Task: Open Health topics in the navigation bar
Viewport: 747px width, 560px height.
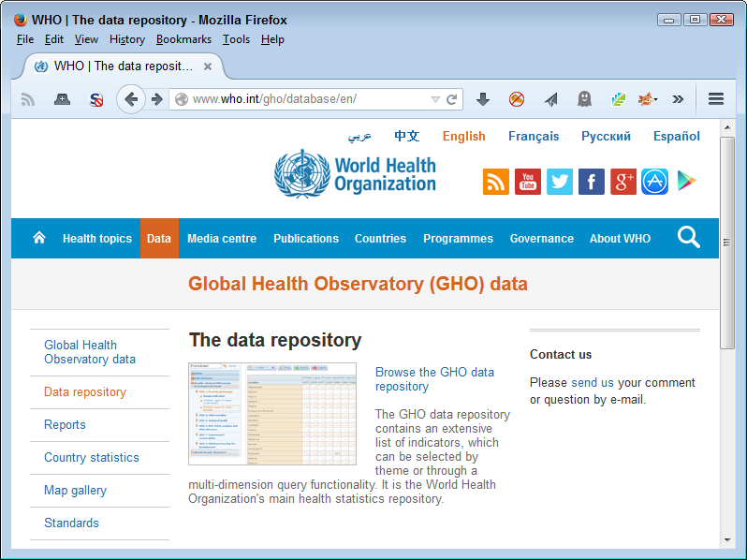Action: click(97, 238)
